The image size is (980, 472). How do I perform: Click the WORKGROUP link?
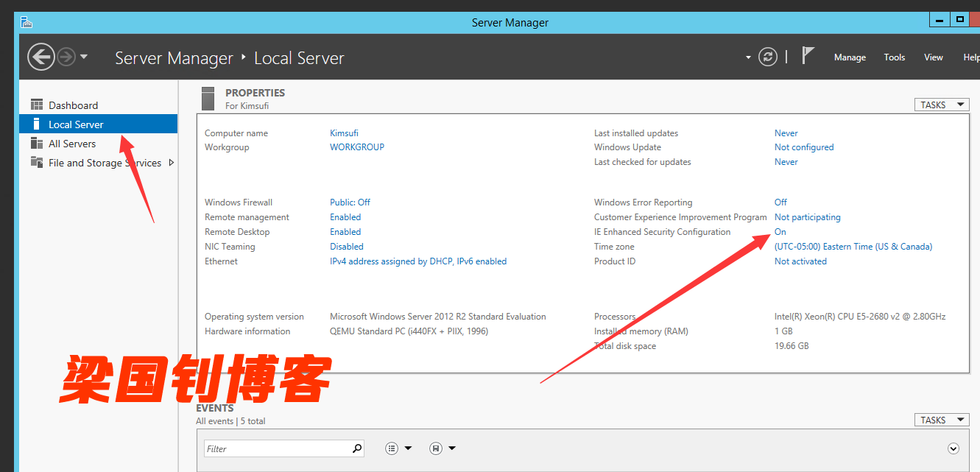(x=357, y=147)
